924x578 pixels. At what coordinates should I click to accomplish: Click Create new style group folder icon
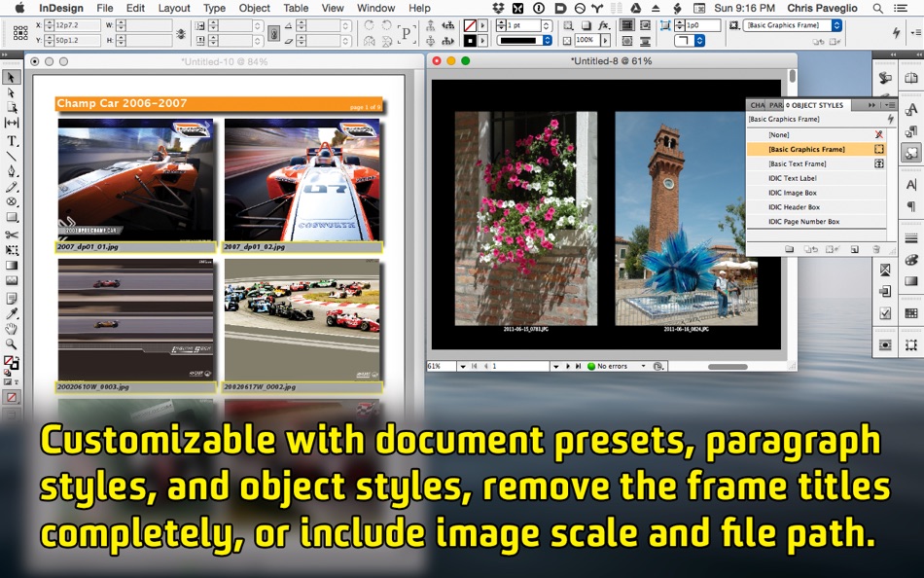pos(789,249)
